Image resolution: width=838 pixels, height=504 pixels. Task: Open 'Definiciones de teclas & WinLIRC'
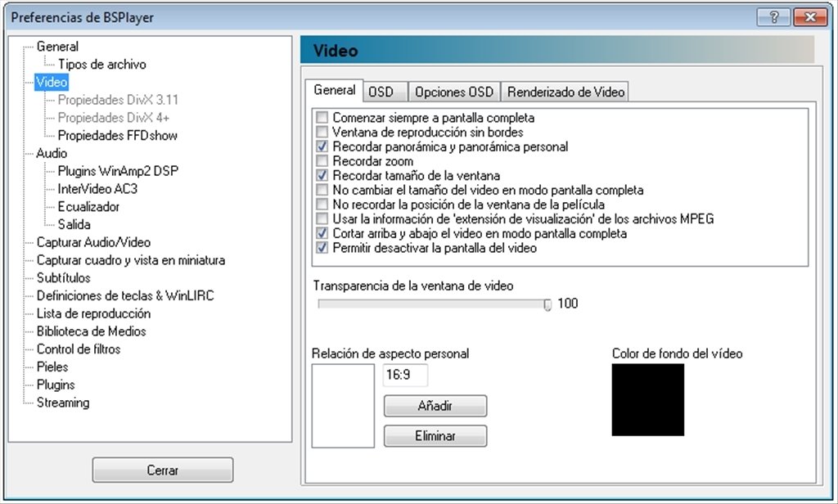[125, 295]
